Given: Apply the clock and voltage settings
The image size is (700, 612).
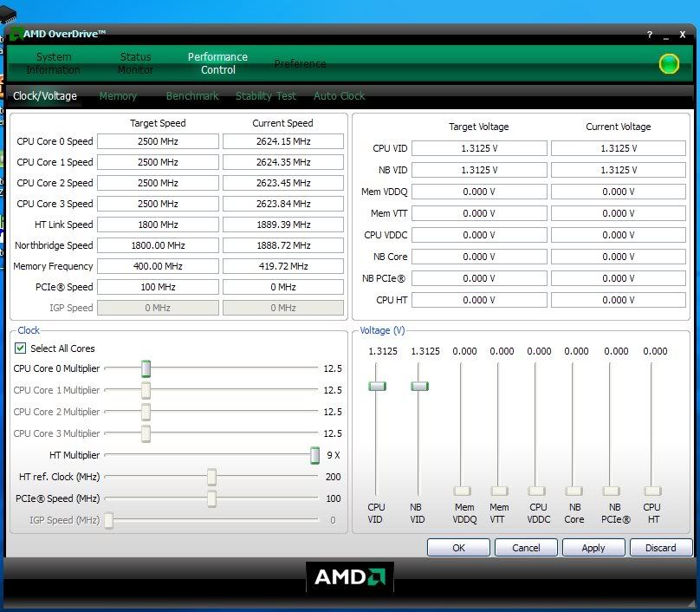Looking at the screenshot, I should point(593,548).
